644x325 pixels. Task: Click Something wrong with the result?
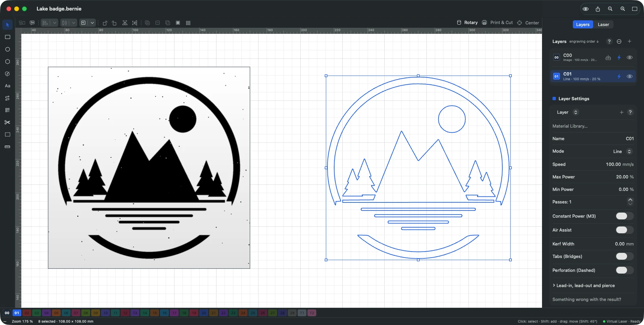click(x=587, y=299)
